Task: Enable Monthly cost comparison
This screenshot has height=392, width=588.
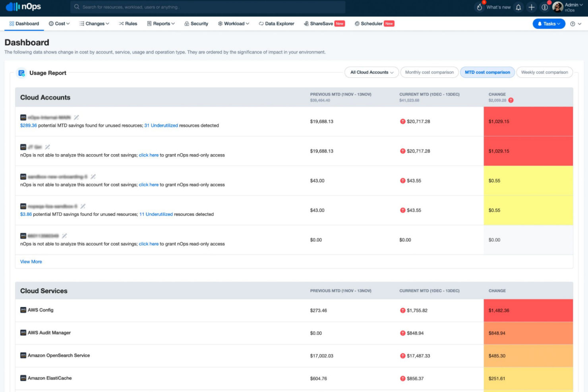Action: pos(429,72)
